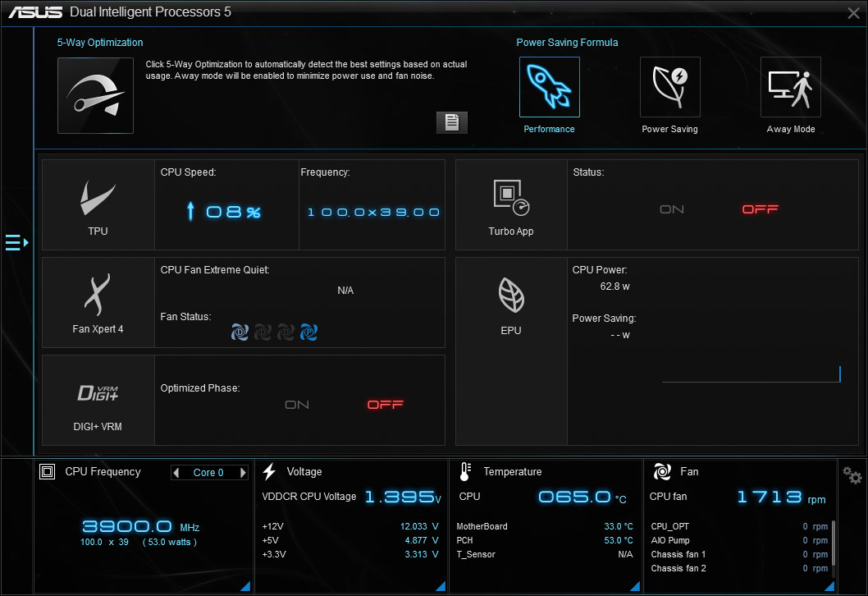868x596 pixels.
Task: Open the Turbo App module
Action: point(511,205)
